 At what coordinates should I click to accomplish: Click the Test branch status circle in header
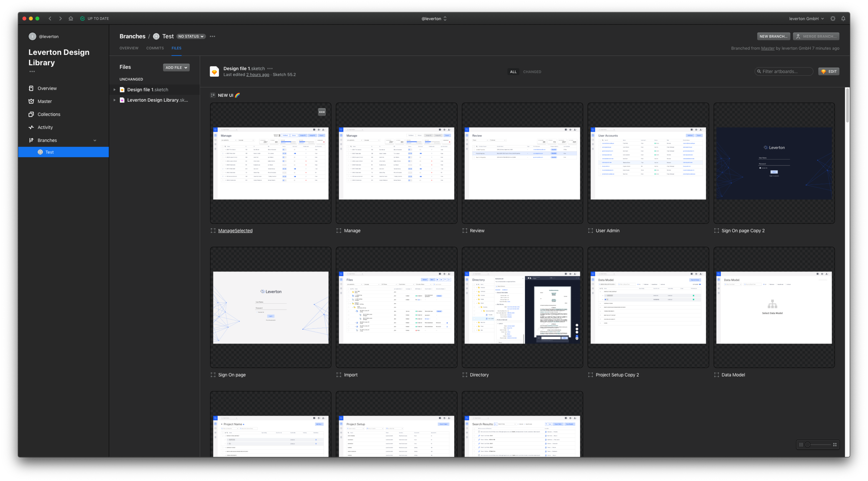pos(156,36)
